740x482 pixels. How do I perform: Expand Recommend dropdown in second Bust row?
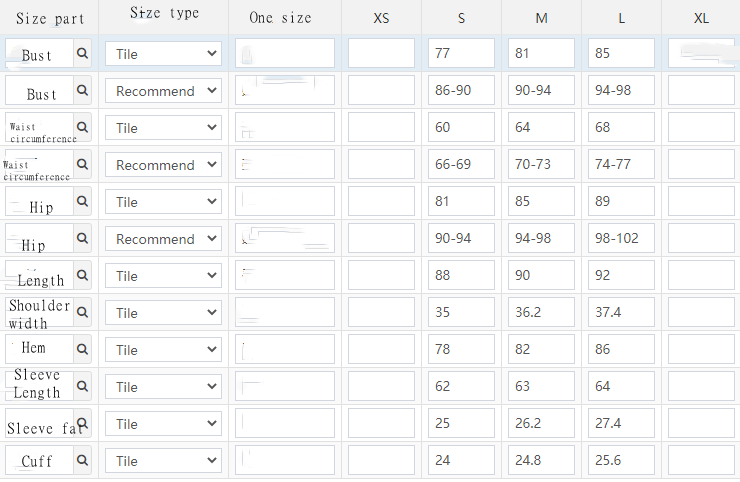point(163,91)
